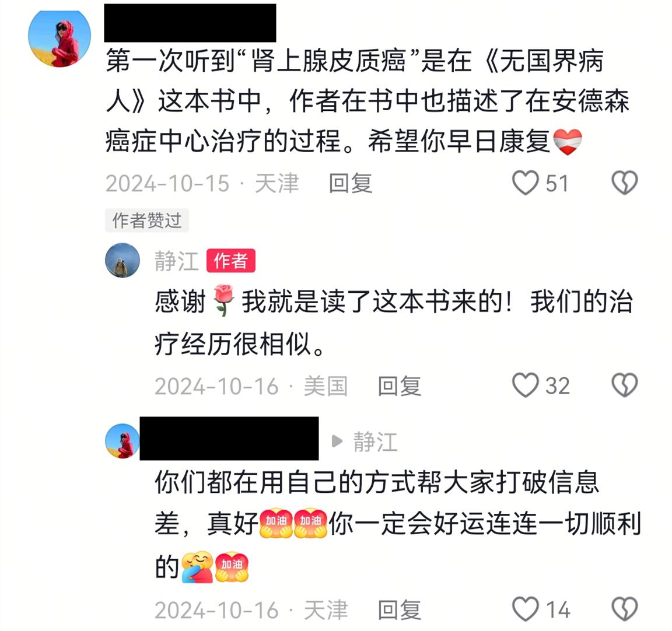This screenshot has width=672, height=631.
Task: Dislike 静江's author reply
Action: click(624, 385)
